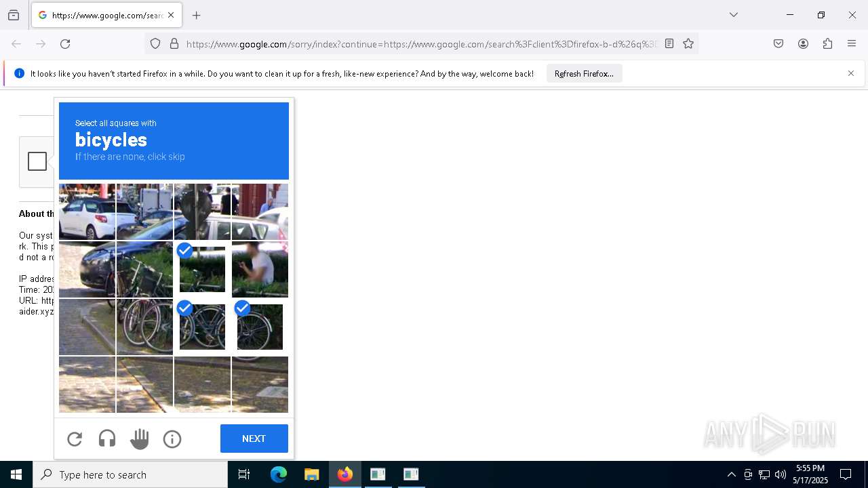Viewport: 868px width, 488px height.
Task: Open the Firefox account menu
Action: pos(803,43)
